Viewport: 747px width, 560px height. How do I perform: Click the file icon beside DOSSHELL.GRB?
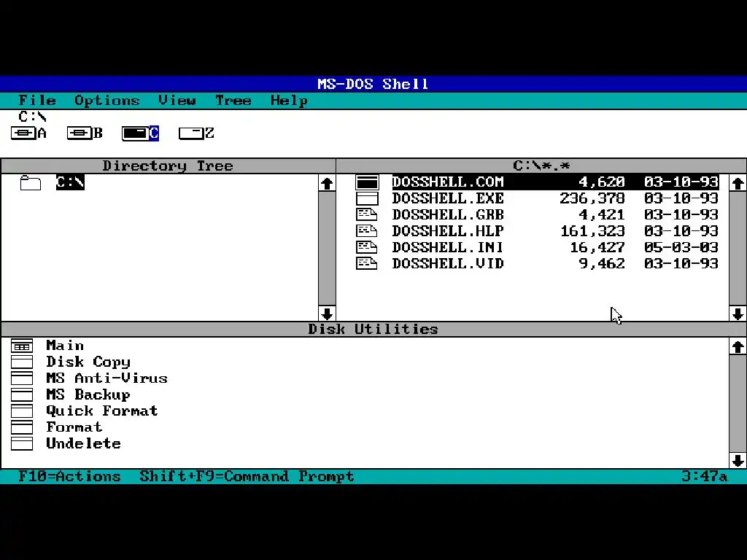[367, 215]
